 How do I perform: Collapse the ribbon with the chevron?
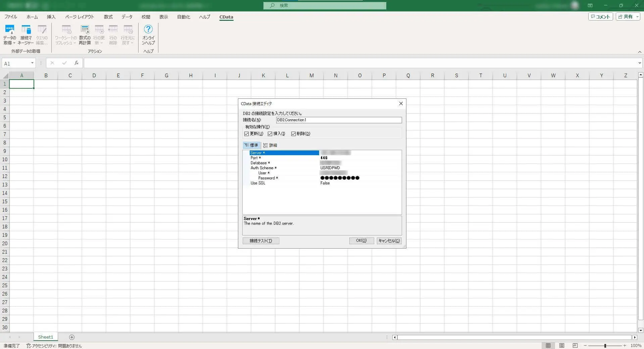[640, 52]
